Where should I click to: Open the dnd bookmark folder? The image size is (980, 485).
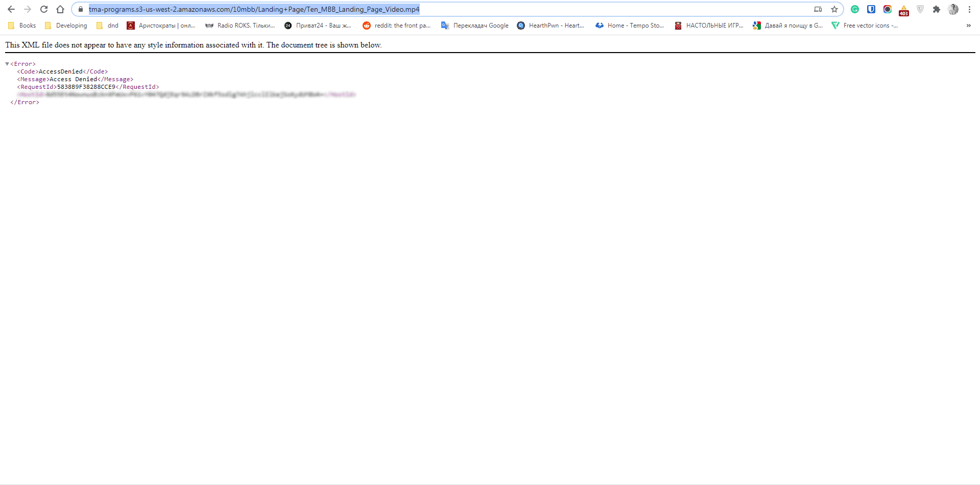pos(107,26)
